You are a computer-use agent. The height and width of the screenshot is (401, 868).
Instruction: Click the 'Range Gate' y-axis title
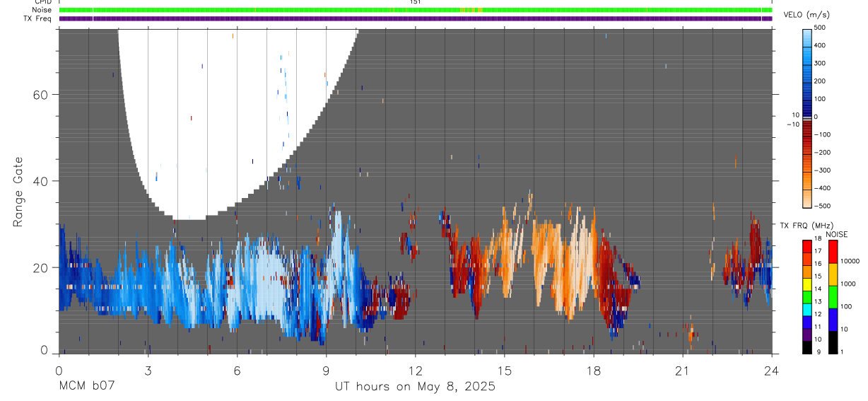coord(18,192)
